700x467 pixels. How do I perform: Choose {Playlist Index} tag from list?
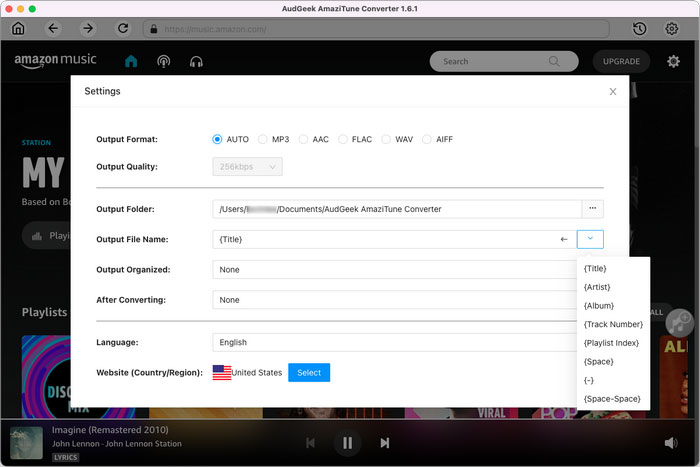(x=611, y=343)
